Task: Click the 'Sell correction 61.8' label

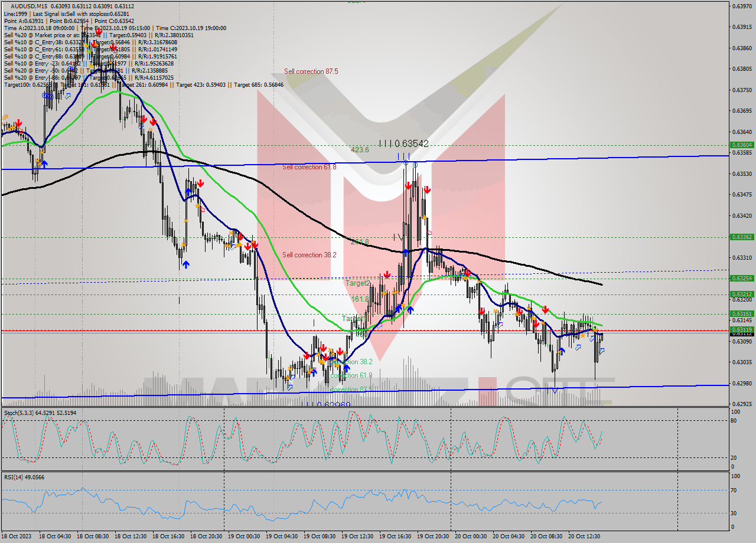Action: pyautogui.click(x=309, y=167)
